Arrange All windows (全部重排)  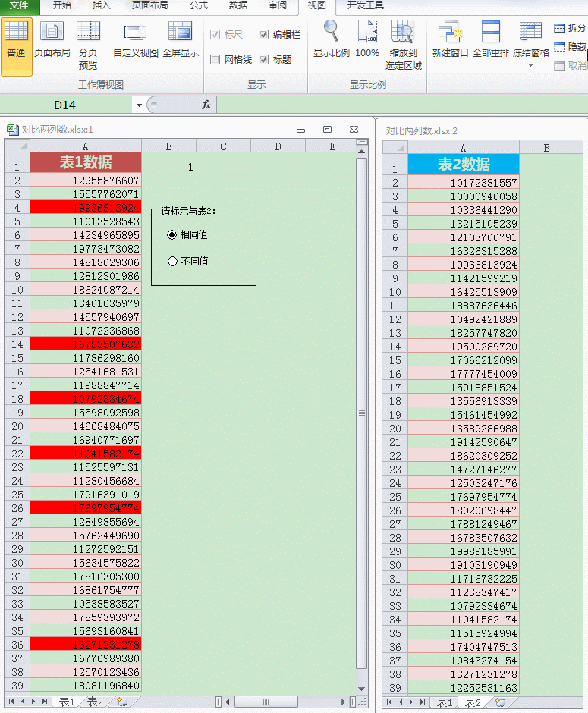coord(491,40)
